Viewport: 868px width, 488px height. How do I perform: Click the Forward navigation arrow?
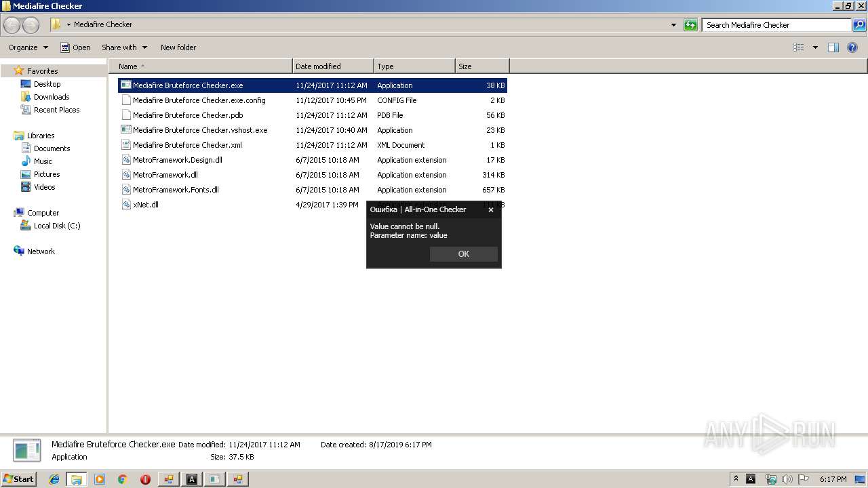click(31, 25)
